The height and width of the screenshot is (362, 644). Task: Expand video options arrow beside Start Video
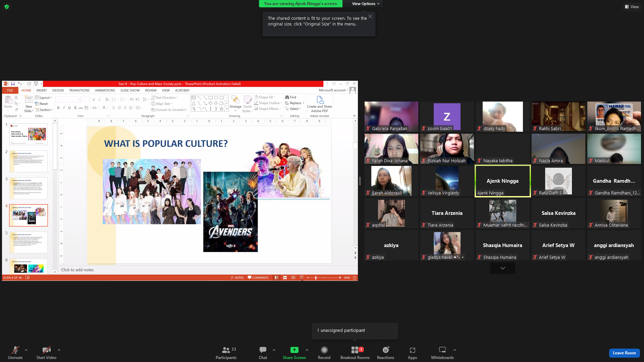[59, 350]
